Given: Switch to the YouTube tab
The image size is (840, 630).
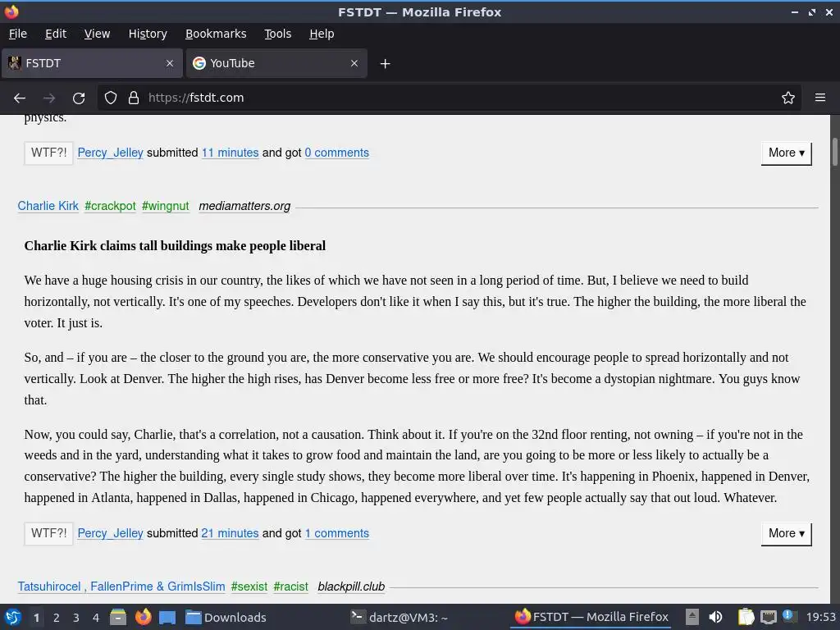Looking at the screenshot, I should click(276, 63).
